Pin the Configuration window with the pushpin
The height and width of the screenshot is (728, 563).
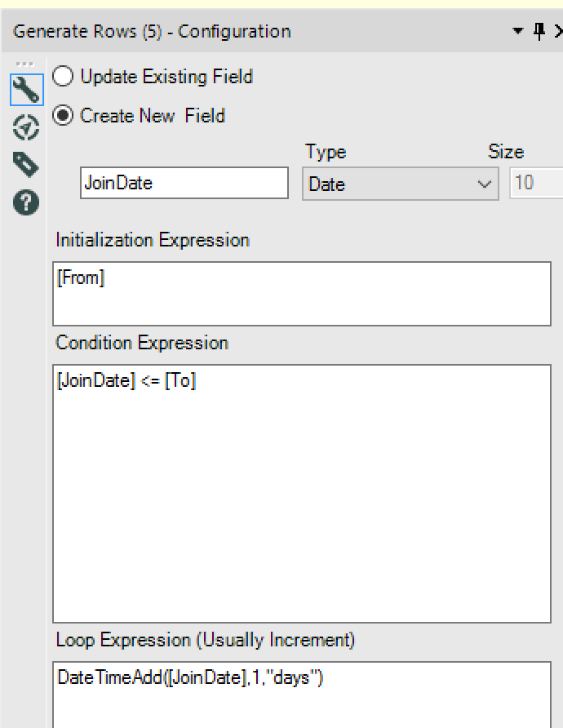point(539,31)
